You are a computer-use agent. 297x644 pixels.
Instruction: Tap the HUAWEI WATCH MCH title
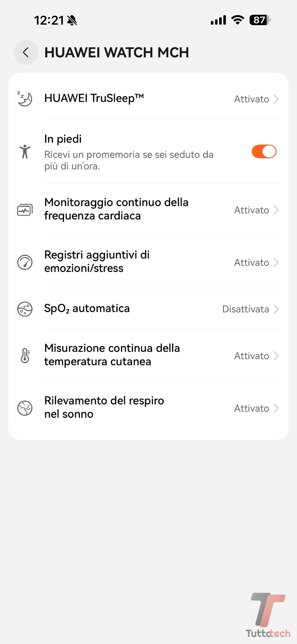click(x=116, y=53)
